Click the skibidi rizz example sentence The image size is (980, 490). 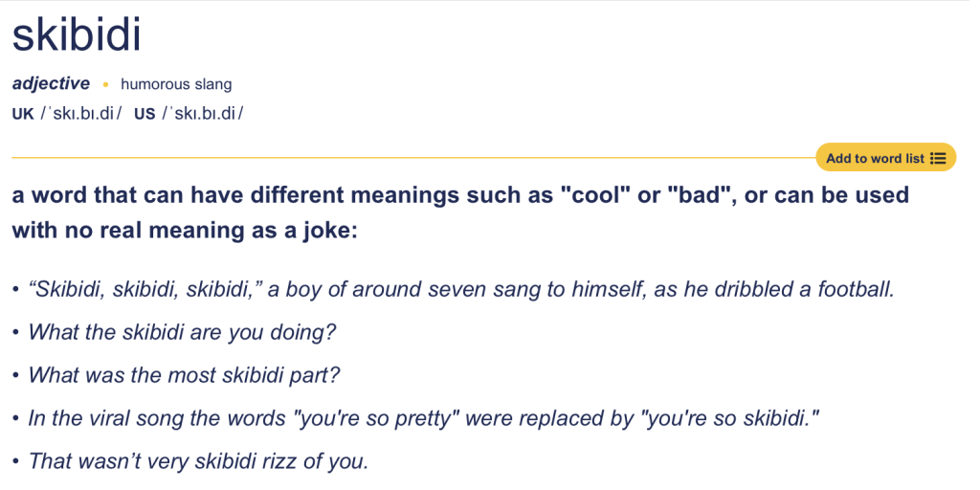tap(198, 461)
